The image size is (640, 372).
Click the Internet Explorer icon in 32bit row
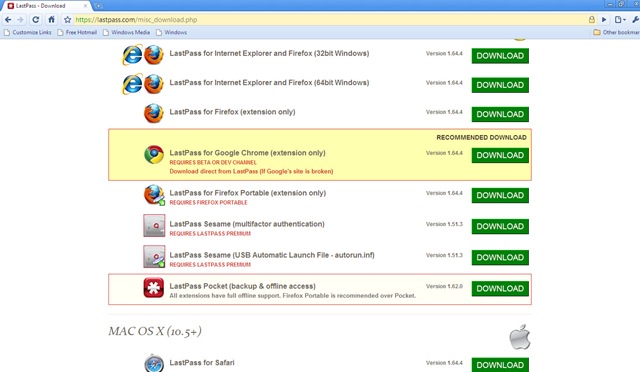pyautogui.click(x=132, y=55)
